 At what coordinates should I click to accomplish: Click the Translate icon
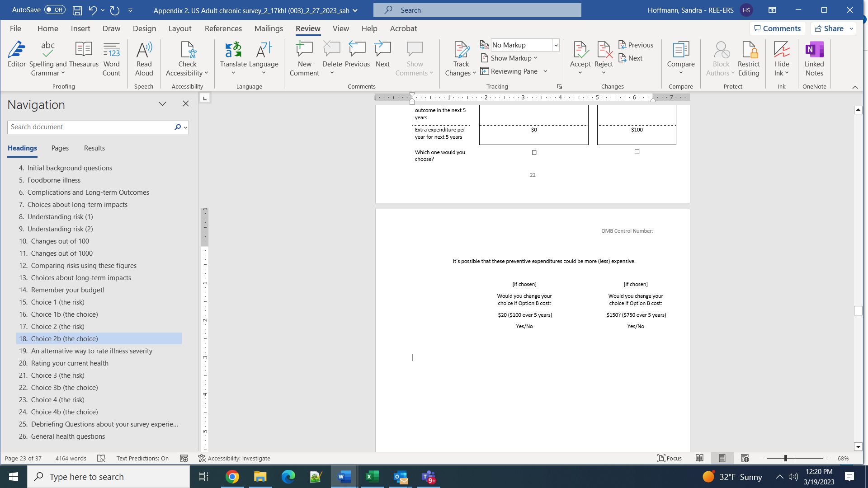point(233,50)
